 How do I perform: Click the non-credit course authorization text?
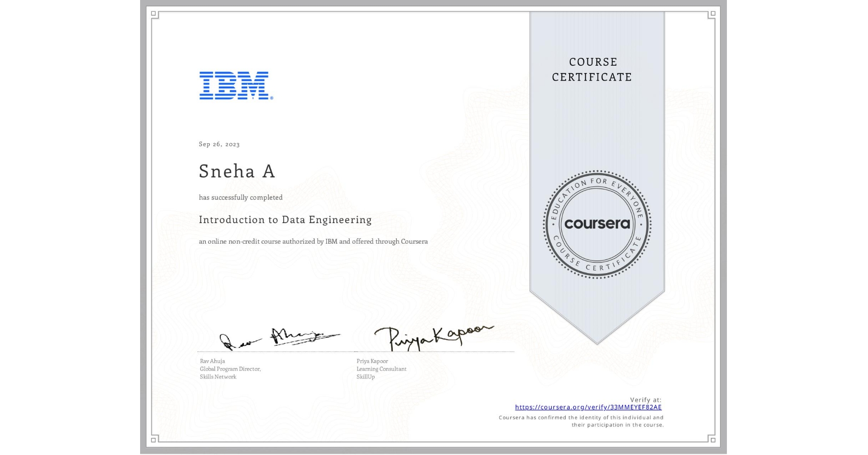click(313, 241)
